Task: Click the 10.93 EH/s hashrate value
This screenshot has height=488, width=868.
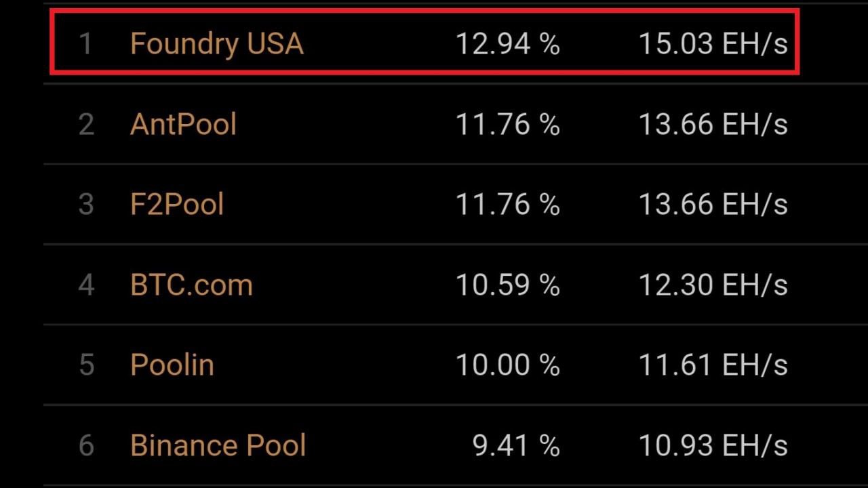Action: pyautogui.click(x=713, y=445)
